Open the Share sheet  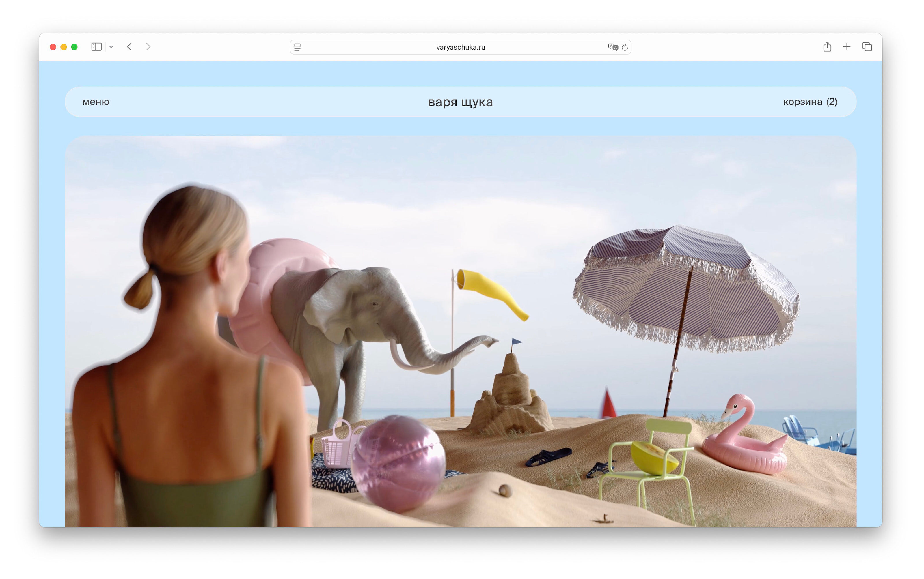coord(827,47)
